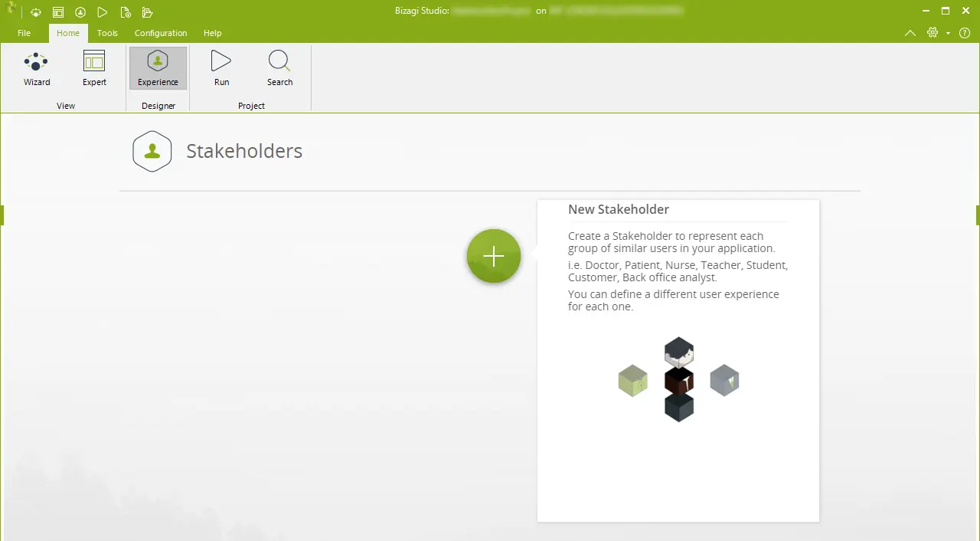Viewport: 980px width, 541px height.
Task: Click the Bizagi logo in the title bar
Action: point(10,8)
